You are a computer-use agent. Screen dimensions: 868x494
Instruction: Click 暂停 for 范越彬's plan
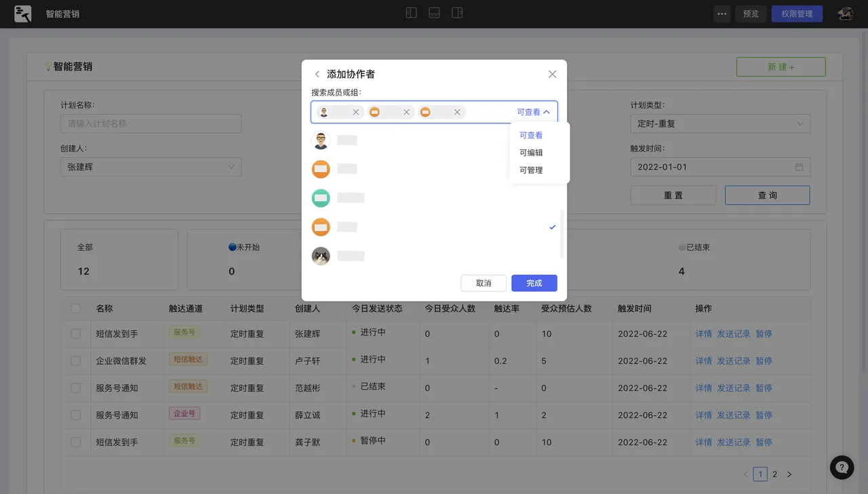[764, 388]
